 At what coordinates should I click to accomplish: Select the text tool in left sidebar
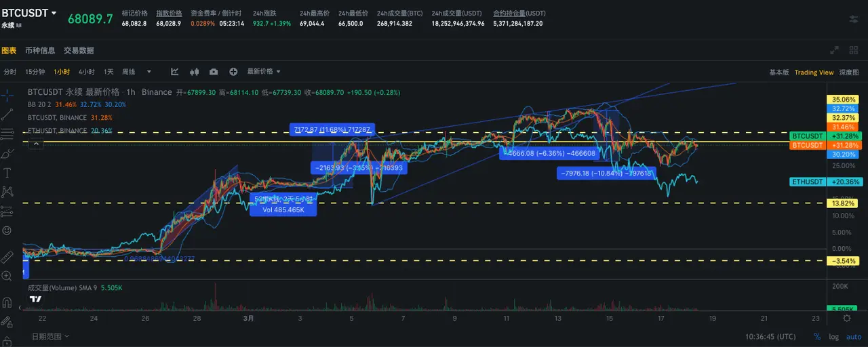tap(7, 173)
